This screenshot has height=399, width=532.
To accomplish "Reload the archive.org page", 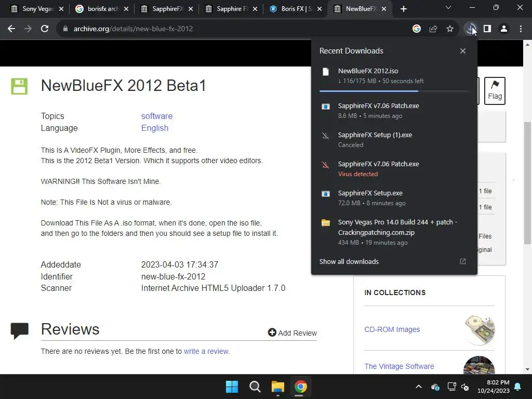I will point(45,29).
